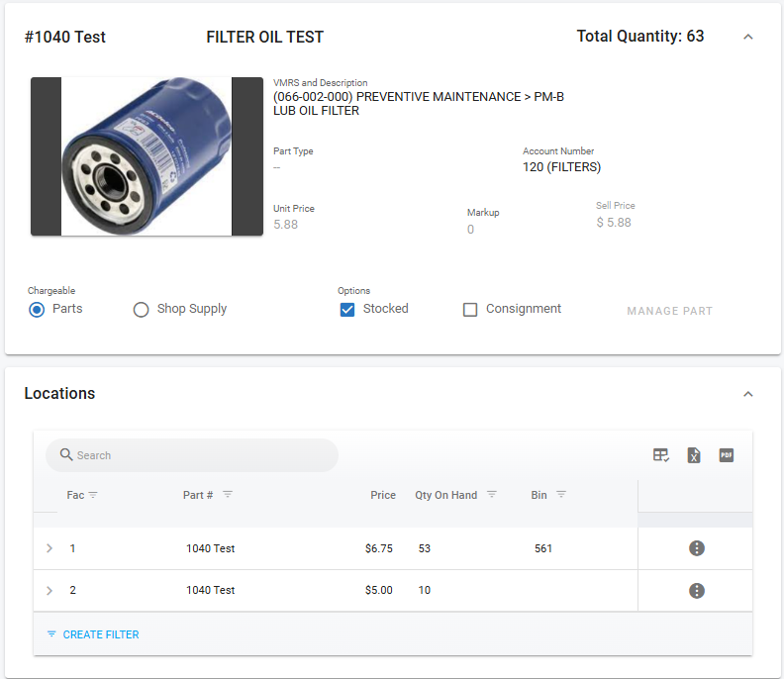784x679 pixels.
Task: Expand the facility 2 location row
Action: tap(49, 591)
